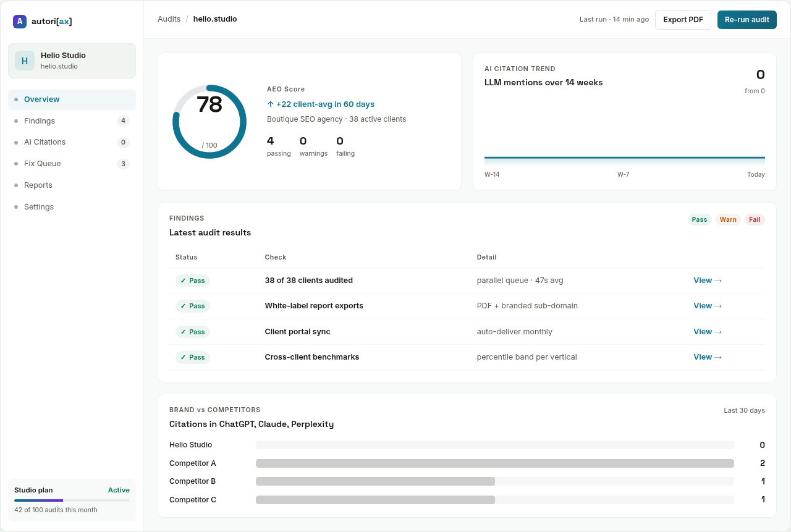The image size is (791, 532).
Task: Click the Fix Queue count badge 3
Action: point(123,164)
